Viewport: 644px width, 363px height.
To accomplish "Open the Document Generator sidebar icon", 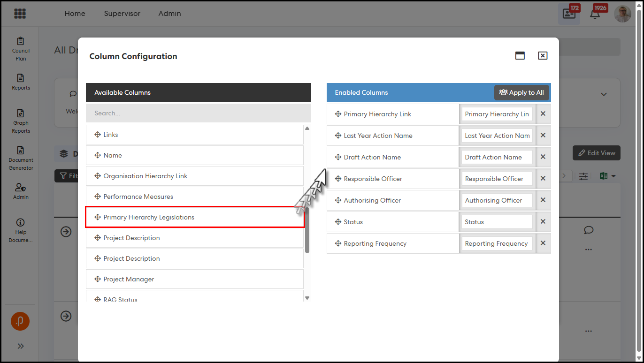I will [x=21, y=151].
